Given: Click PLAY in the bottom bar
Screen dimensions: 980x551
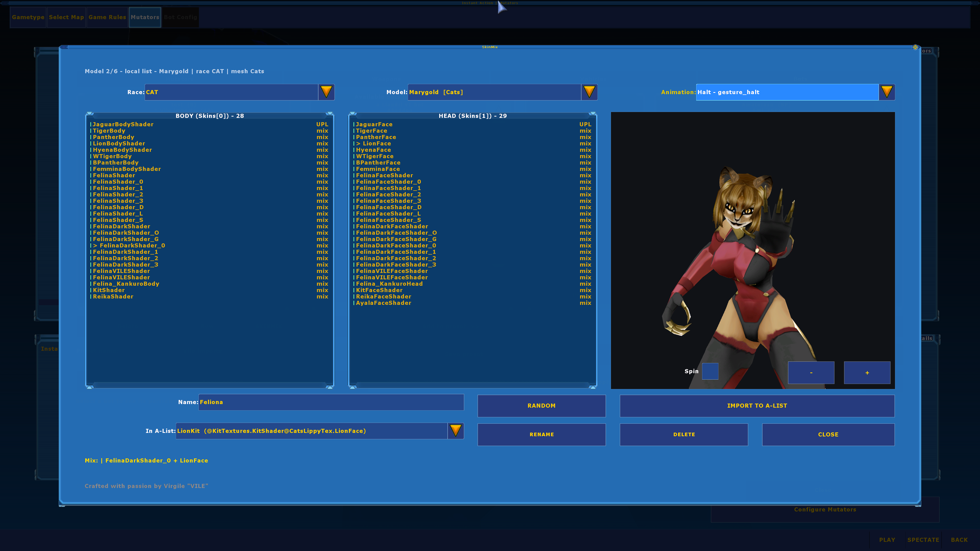Looking at the screenshot, I should coord(887,540).
